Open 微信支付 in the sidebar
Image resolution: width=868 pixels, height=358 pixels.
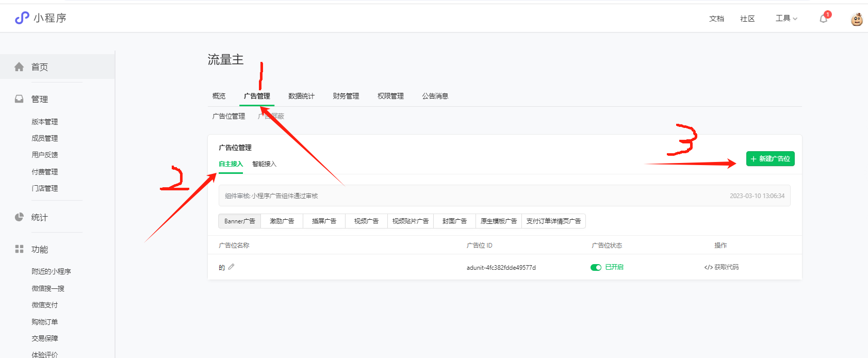pyautogui.click(x=45, y=305)
